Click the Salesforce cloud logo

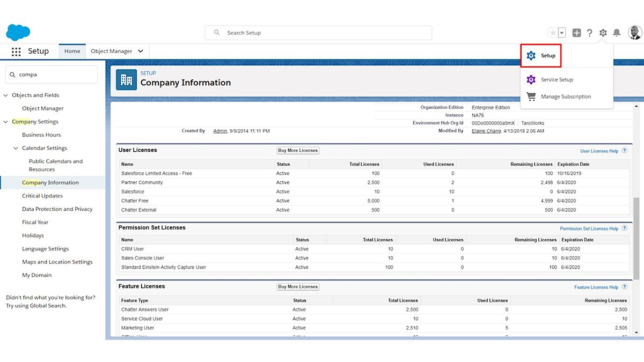click(x=18, y=32)
